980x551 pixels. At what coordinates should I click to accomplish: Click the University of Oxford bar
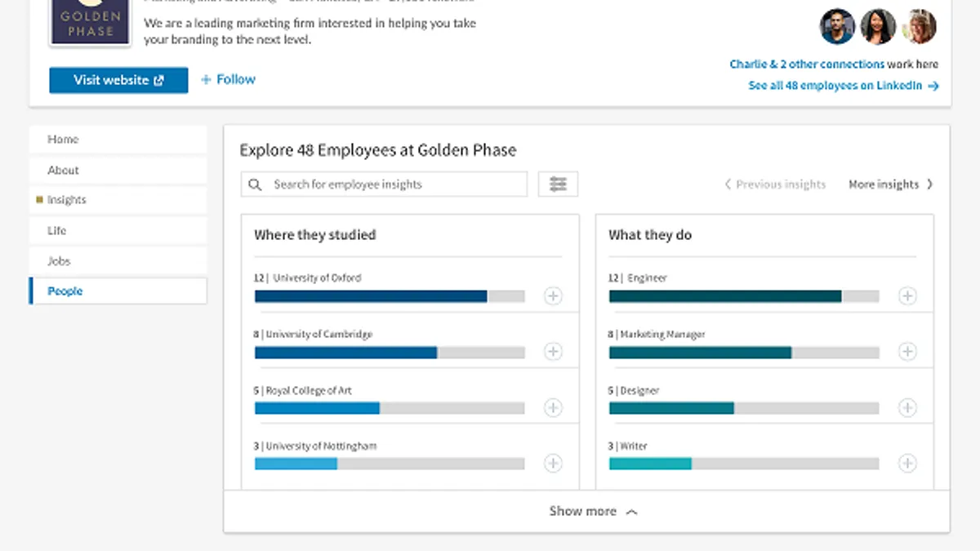coord(390,296)
